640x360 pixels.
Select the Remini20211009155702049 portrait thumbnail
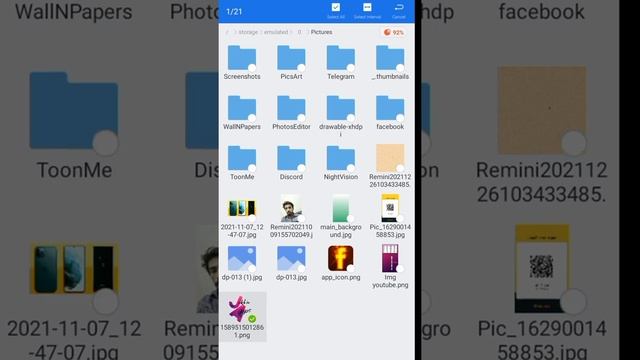click(291, 208)
